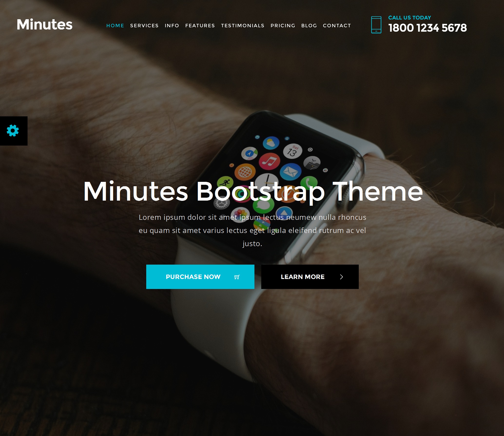Screen dimensions: 504x436
Task: Click the right arrow icon in Learn More
Action: 342,277
